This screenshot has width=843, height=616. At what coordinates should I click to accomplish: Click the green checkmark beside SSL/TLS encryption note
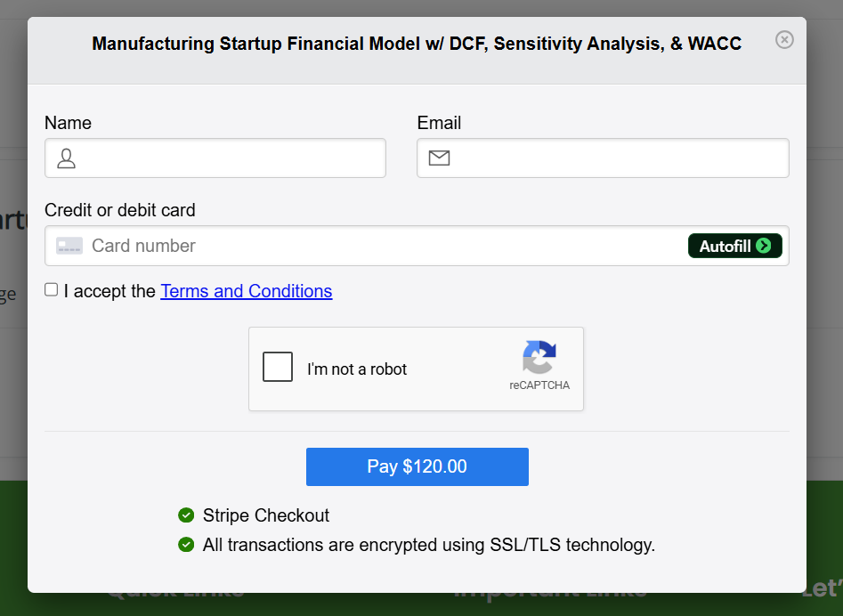coord(186,545)
